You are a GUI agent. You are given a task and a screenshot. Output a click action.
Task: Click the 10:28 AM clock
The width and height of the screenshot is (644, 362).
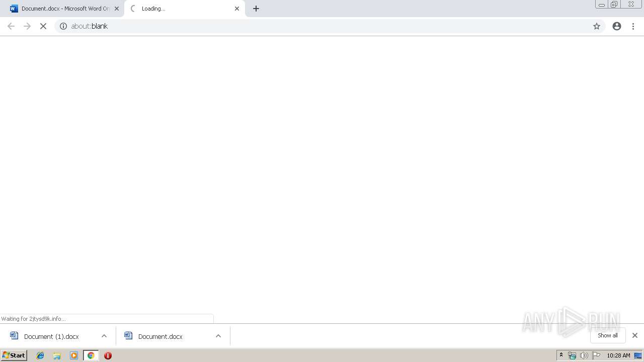pyautogui.click(x=618, y=355)
